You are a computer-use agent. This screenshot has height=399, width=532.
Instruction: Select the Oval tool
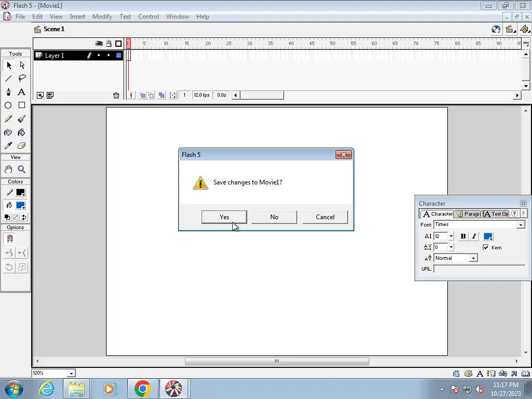tap(8, 105)
